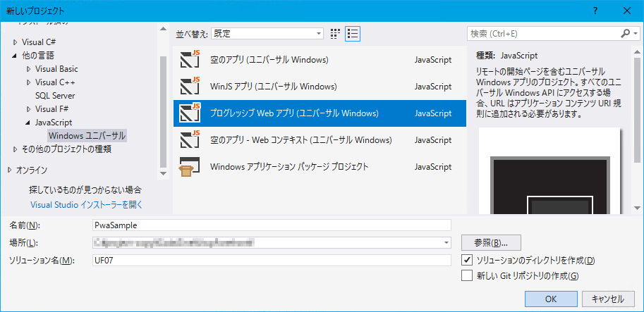Viewport: 644px width, 312px height.
Task: Click the 参照(B)... browse button
Action: pyautogui.click(x=491, y=243)
